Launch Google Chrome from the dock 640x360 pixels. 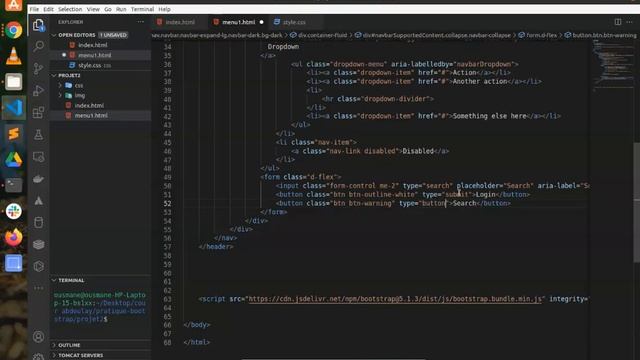13,31
